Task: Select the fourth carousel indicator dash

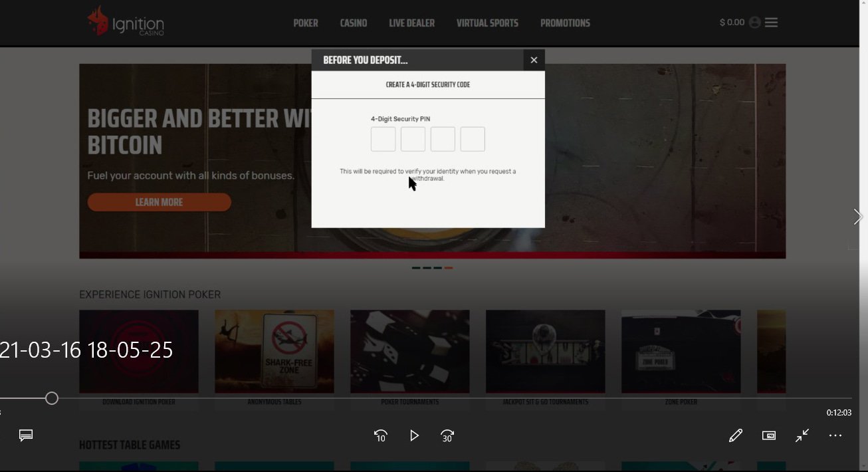Action: tap(449, 268)
